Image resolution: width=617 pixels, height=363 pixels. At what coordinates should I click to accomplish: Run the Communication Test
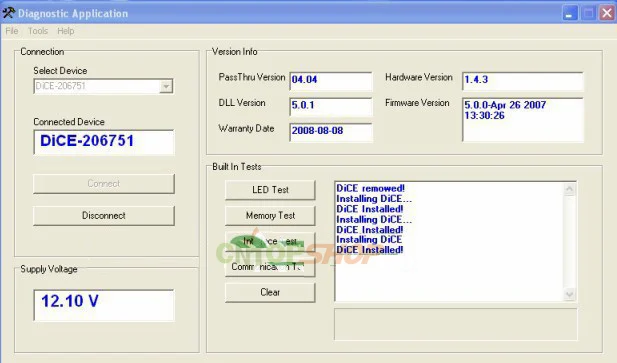click(270, 267)
